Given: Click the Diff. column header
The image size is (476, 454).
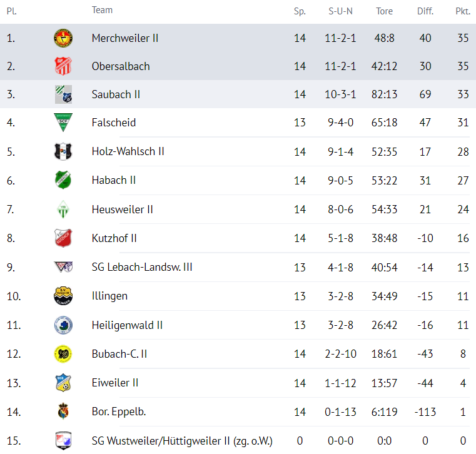Looking at the screenshot, I should [x=425, y=11].
